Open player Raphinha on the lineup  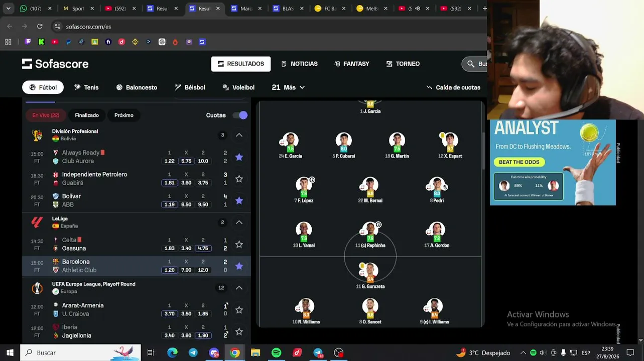click(370, 235)
